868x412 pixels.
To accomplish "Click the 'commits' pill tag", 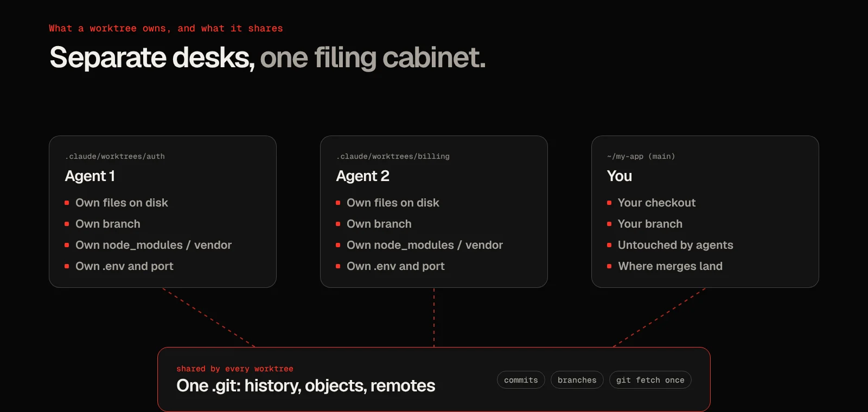I will coord(521,380).
